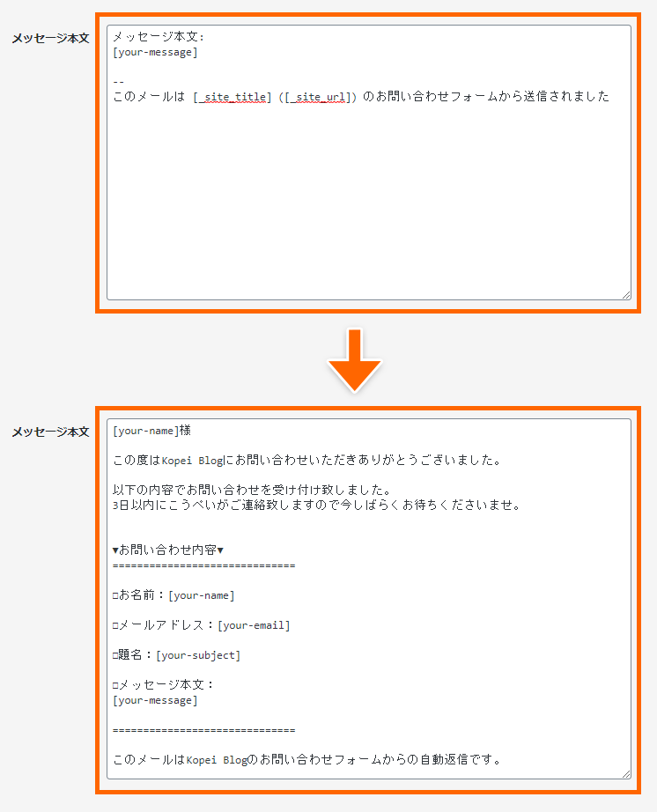Click the メールアドレス：[your-email] line

[x=202, y=625]
